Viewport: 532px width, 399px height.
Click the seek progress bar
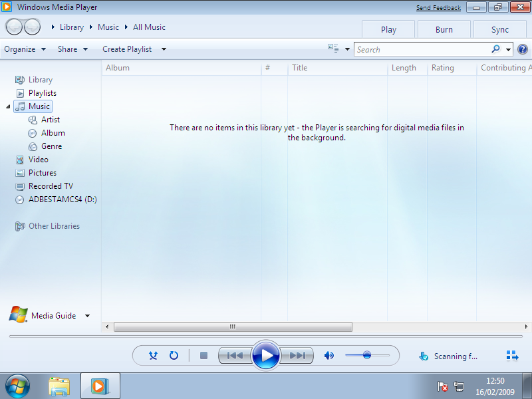[x=266, y=336]
